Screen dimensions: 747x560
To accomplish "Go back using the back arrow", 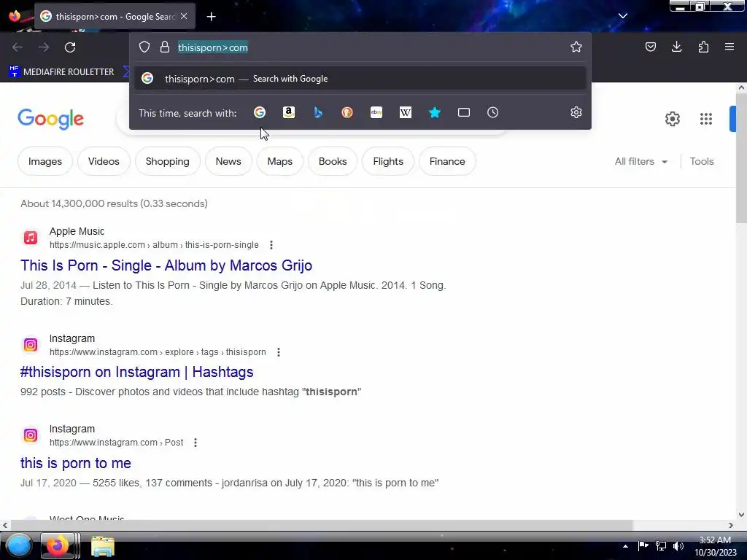I will tap(18, 47).
